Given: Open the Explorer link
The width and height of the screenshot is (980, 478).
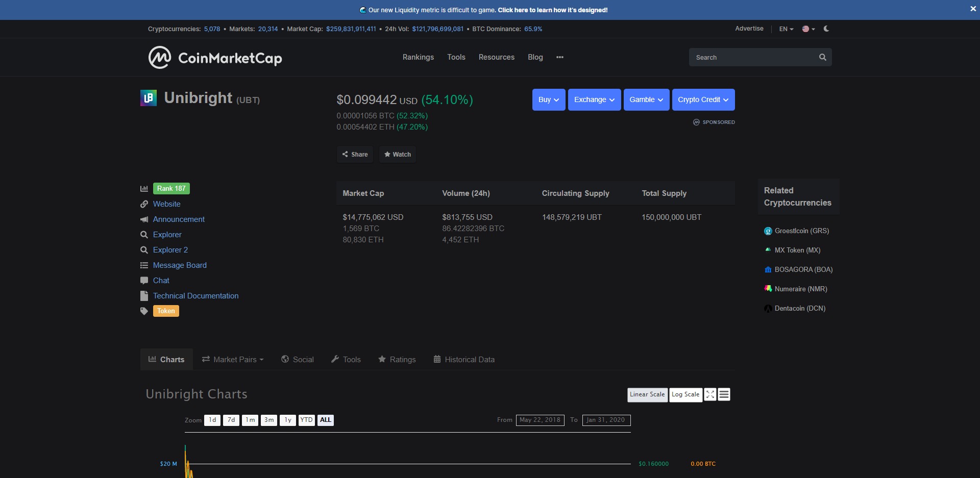Looking at the screenshot, I should pyautogui.click(x=167, y=235).
